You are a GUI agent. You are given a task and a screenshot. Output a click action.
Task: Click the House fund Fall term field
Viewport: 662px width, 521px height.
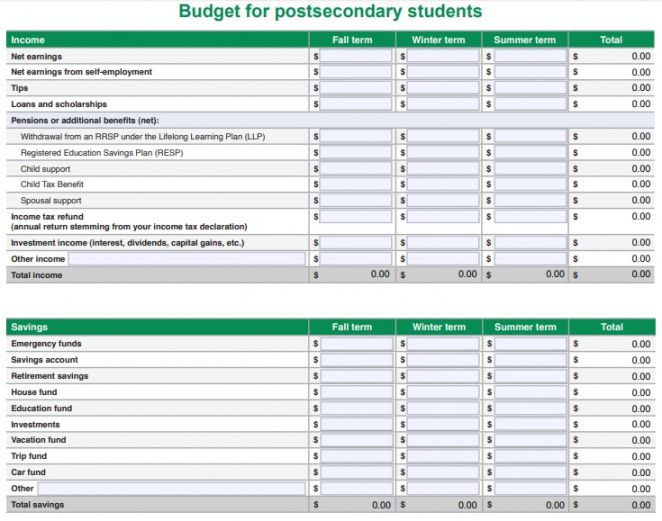tap(356, 392)
